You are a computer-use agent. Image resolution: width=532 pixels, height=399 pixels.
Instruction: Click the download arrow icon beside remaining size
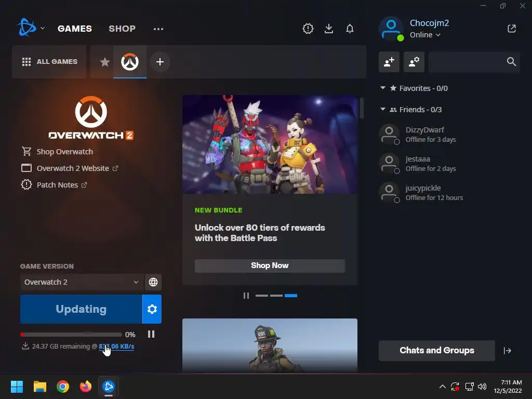point(25,346)
